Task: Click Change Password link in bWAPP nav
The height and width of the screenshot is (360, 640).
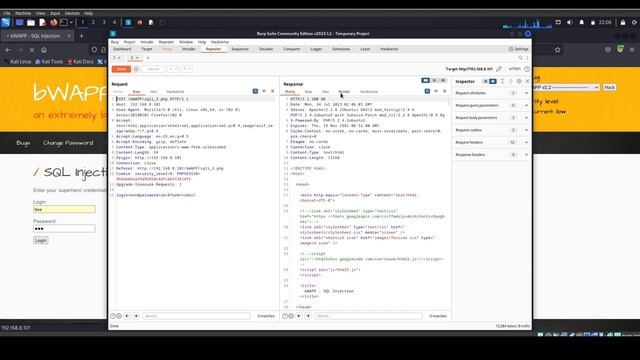Action: (68, 143)
